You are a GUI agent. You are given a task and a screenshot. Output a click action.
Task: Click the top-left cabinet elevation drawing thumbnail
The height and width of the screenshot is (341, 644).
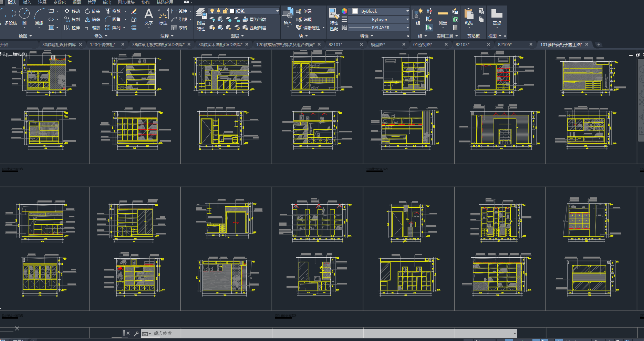(x=45, y=73)
